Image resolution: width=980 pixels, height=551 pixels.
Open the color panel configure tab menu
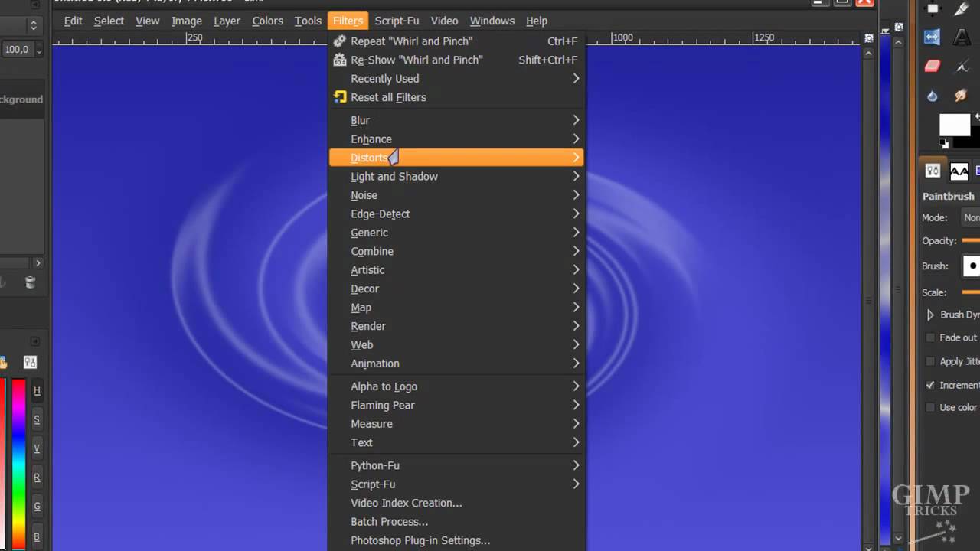(35, 341)
